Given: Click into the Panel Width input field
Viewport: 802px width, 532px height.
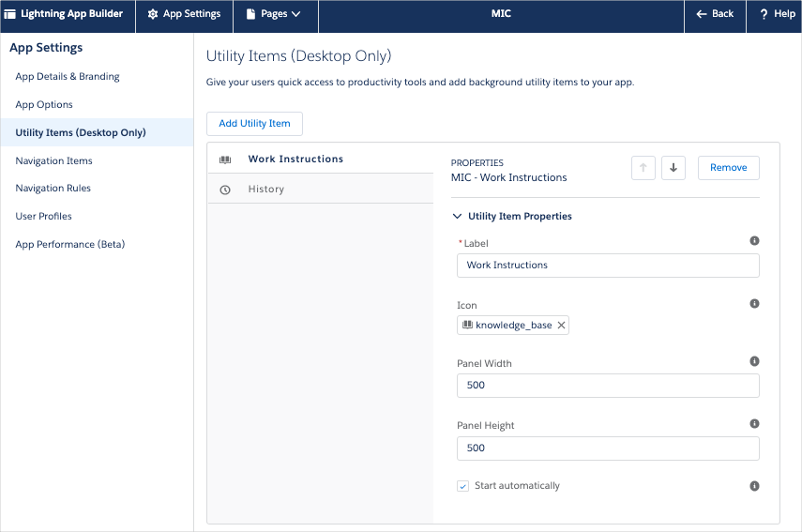Looking at the screenshot, I should coord(607,386).
